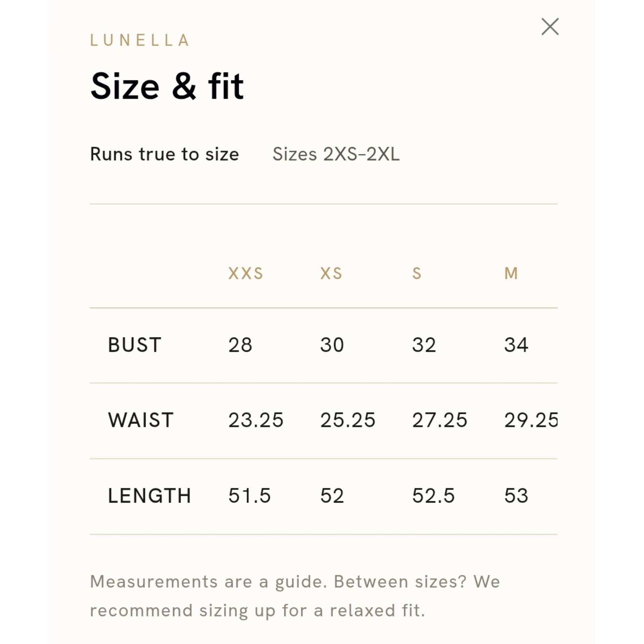Close the Size & fit dialog

coord(550,27)
